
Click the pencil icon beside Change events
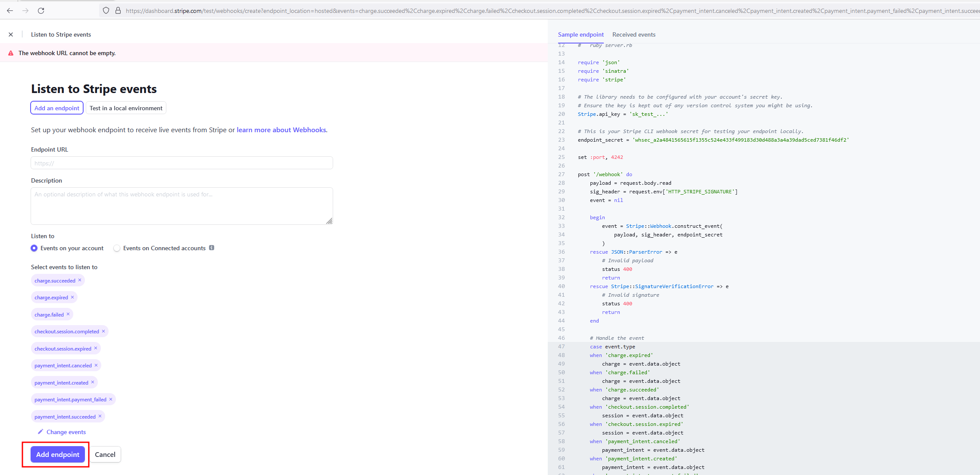pyautogui.click(x=41, y=432)
